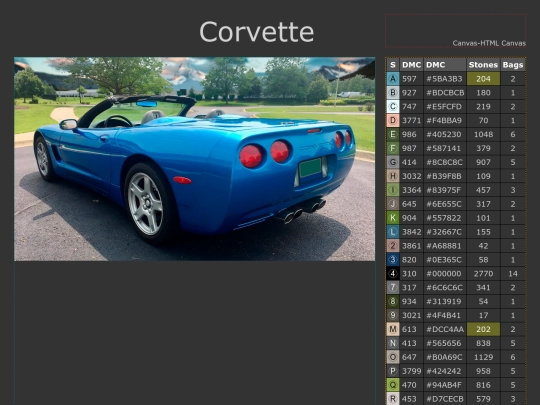
Task: Click symbol swatch J for DMC 645
Action: coord(393,204)
